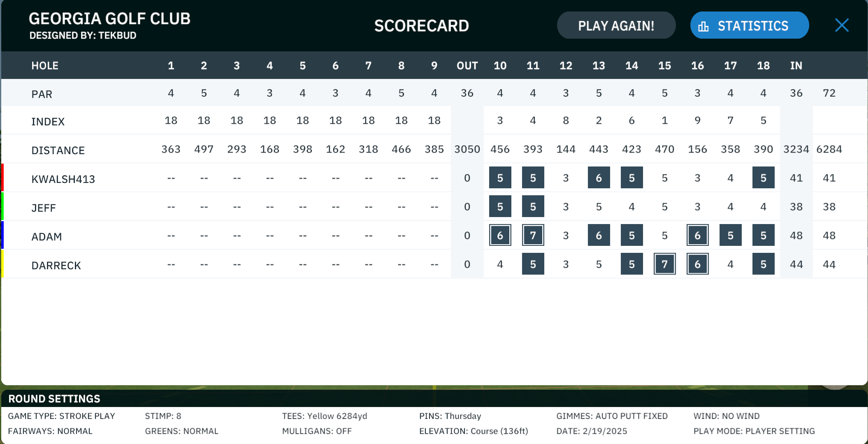Image resolution: width=868 pixels, height=444 pixels.
Task: Click Adam's boxed 6 on hole 16
Action: (698, 235)
